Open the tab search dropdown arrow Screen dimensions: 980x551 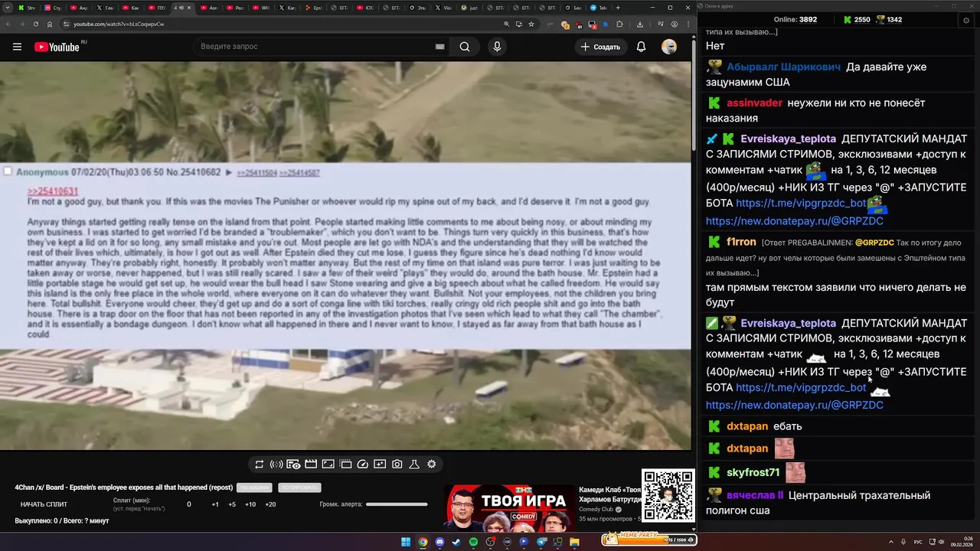coord(7,8)
